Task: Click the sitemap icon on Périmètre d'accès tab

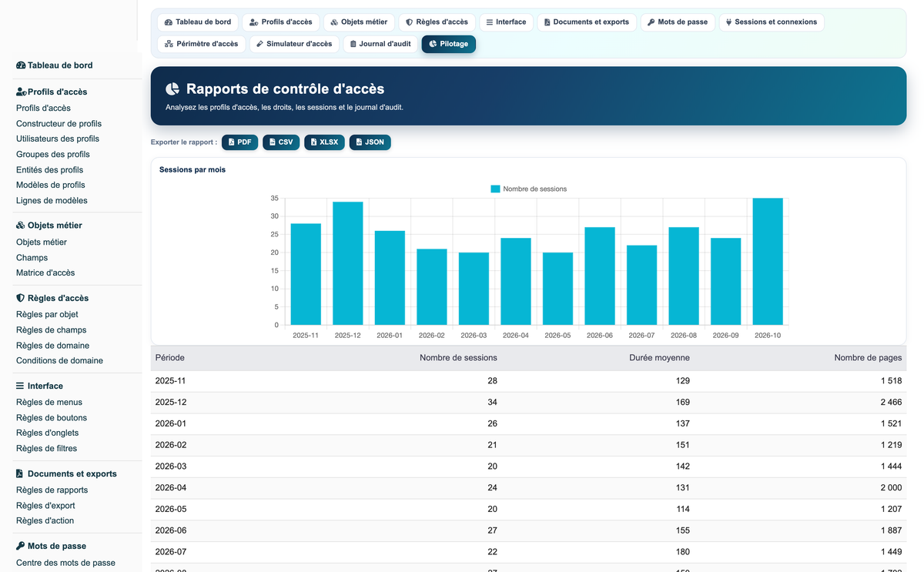Action: [169, 44]
